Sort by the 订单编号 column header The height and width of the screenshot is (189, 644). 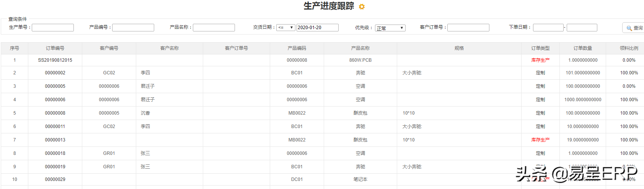click(x=55, y=48)
